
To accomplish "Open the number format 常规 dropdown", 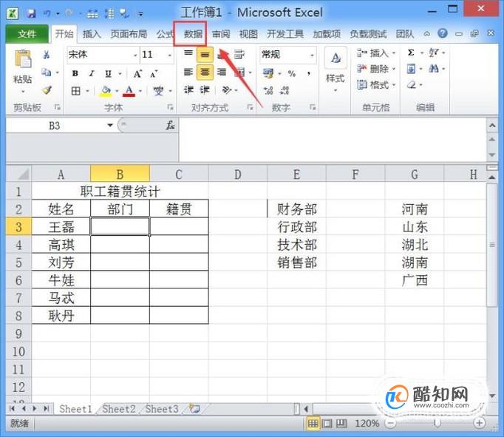I will [312, 55].
